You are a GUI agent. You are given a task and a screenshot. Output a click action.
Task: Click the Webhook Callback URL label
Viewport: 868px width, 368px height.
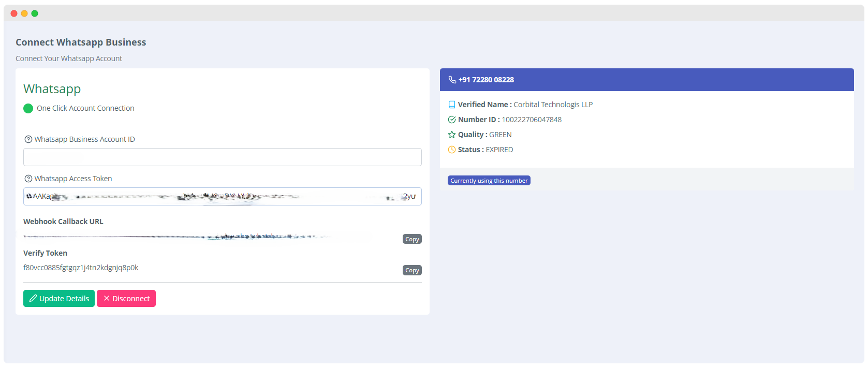[63, 222]
